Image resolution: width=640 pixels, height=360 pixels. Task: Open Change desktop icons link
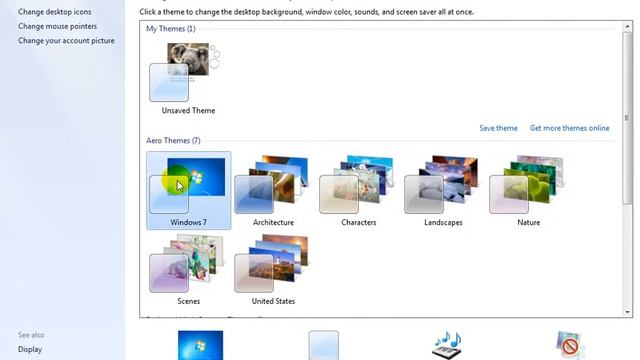[55, 12]
